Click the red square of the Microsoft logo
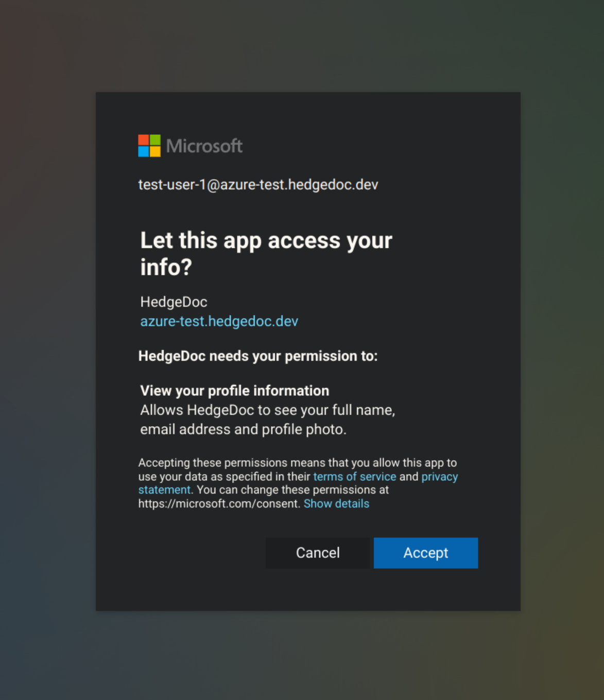The image size is (604, 700). tap(143, 140)
